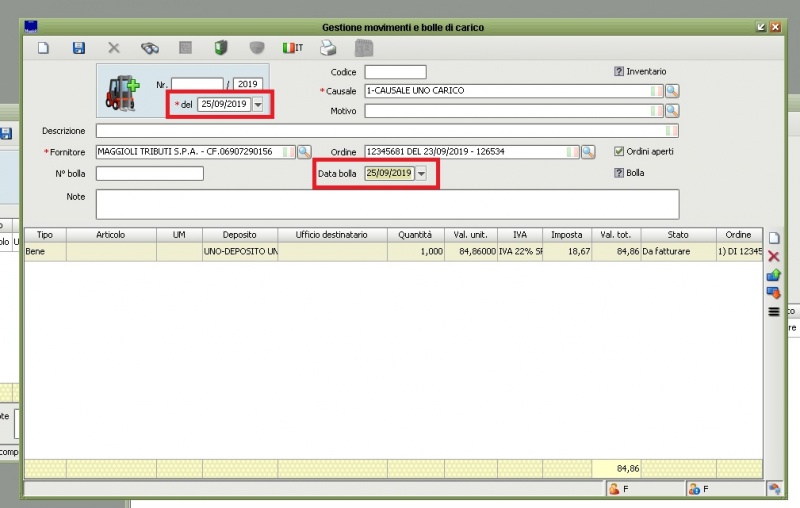The image size is (800, 508).
Task: Click the Italian flag language icon
Action: (x=292, y=47)
